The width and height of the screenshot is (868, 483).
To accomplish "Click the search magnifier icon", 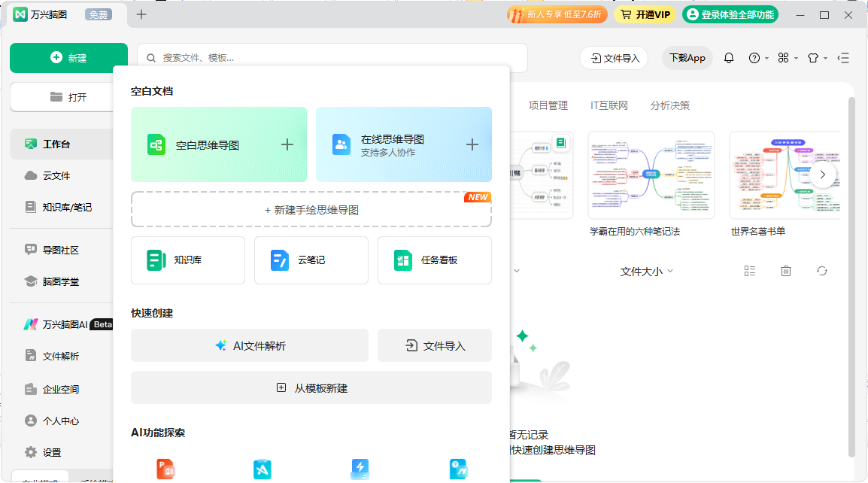I will 150,58.
